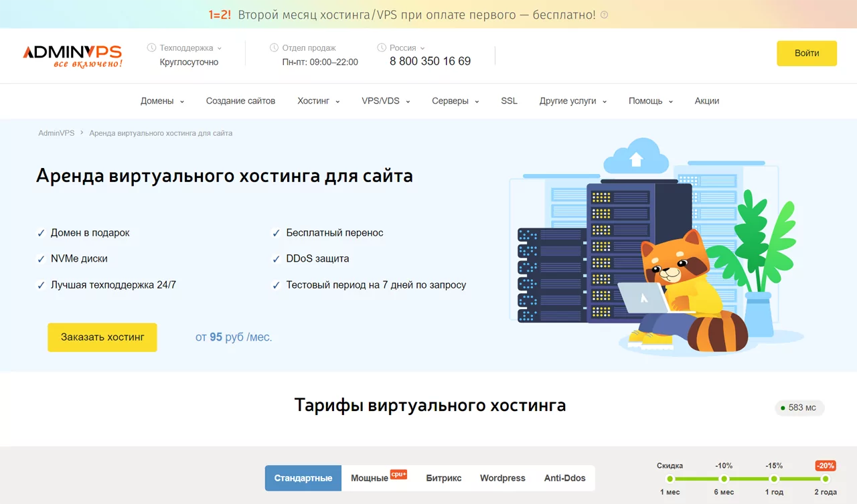Expand the Россия region dropdown
The image size is (857, 504).
click(x=407, y=48)
